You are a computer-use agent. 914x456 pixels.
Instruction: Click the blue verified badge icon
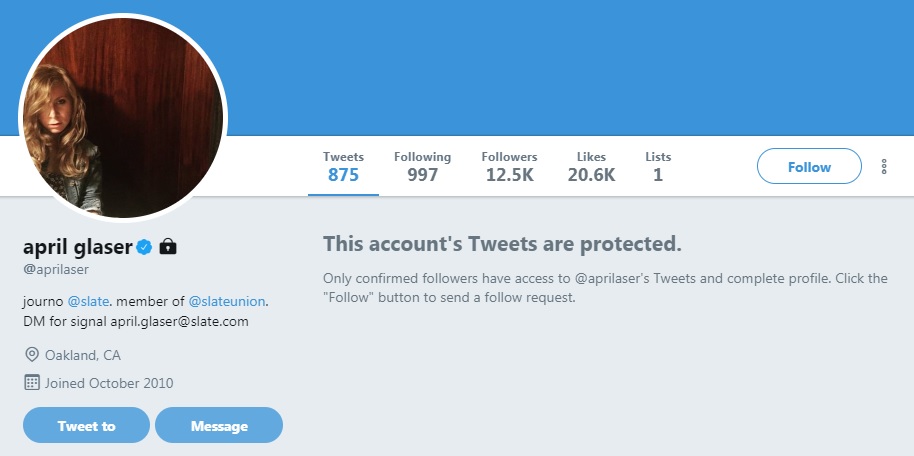click(x=144, y=247)
